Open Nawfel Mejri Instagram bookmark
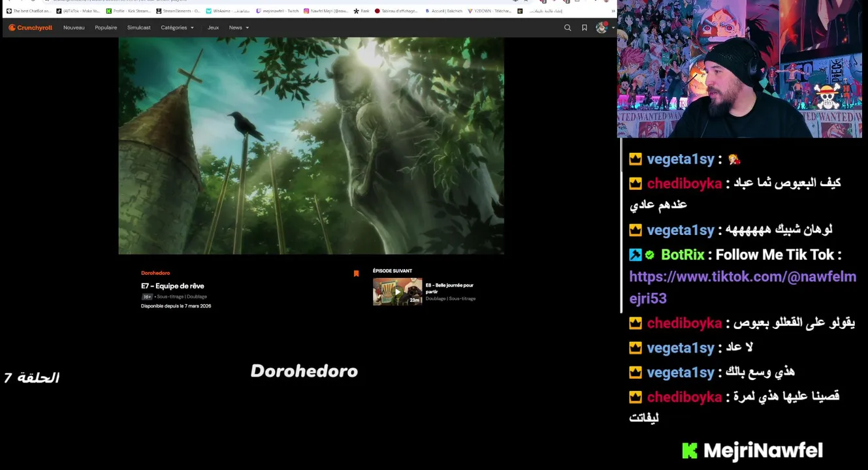 326,11
